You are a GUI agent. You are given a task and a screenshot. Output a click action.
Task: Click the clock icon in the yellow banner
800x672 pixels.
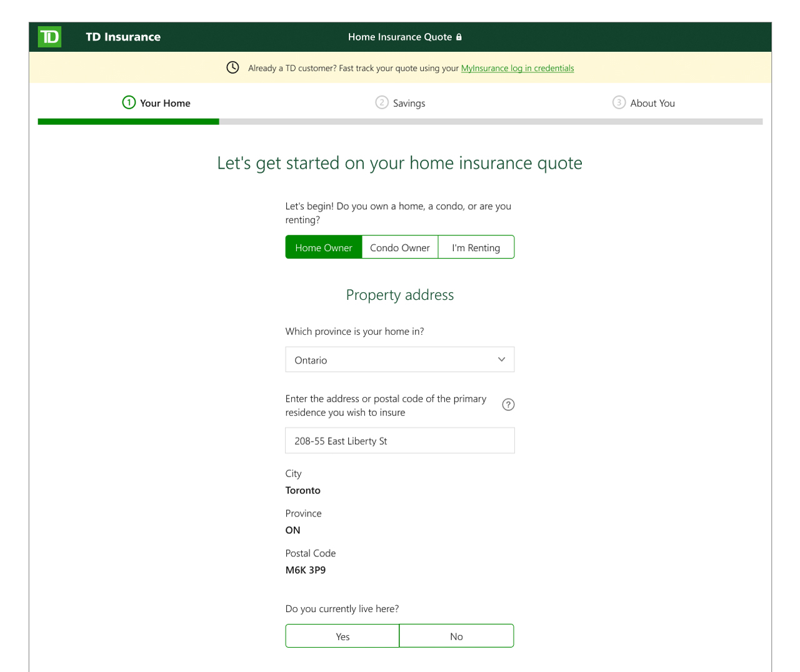232,67
